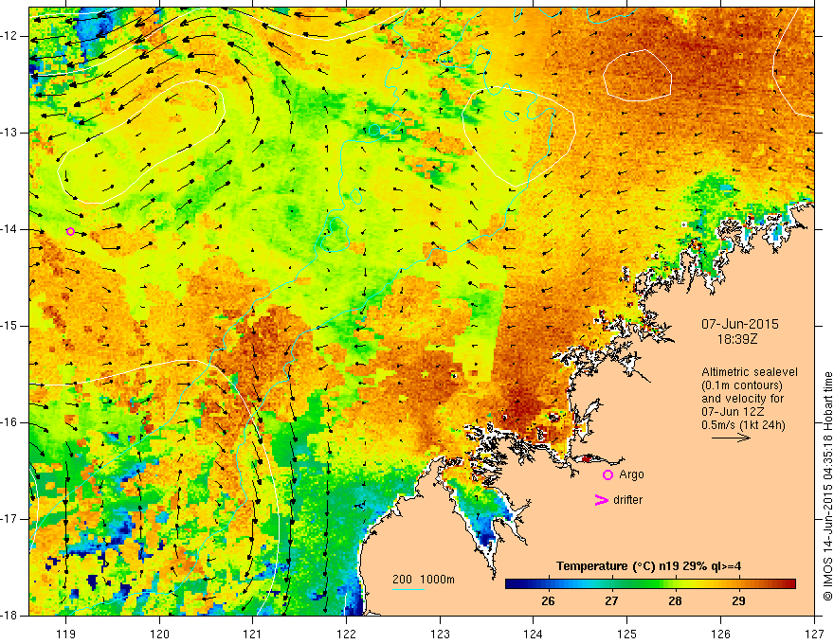Click the 0.5m/s velocity reference arrow
Viewport: 834px width, 644px height.
tap(731, 438)
